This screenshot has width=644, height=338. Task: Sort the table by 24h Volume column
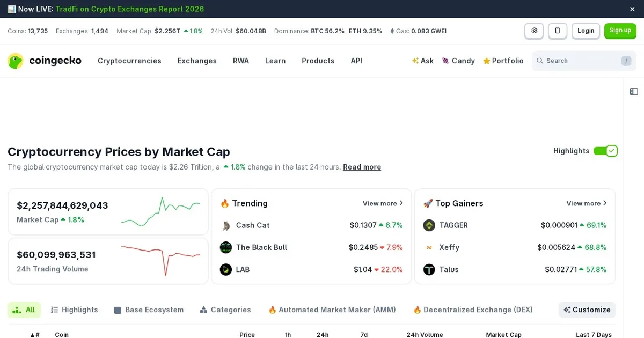pos(425,334)
